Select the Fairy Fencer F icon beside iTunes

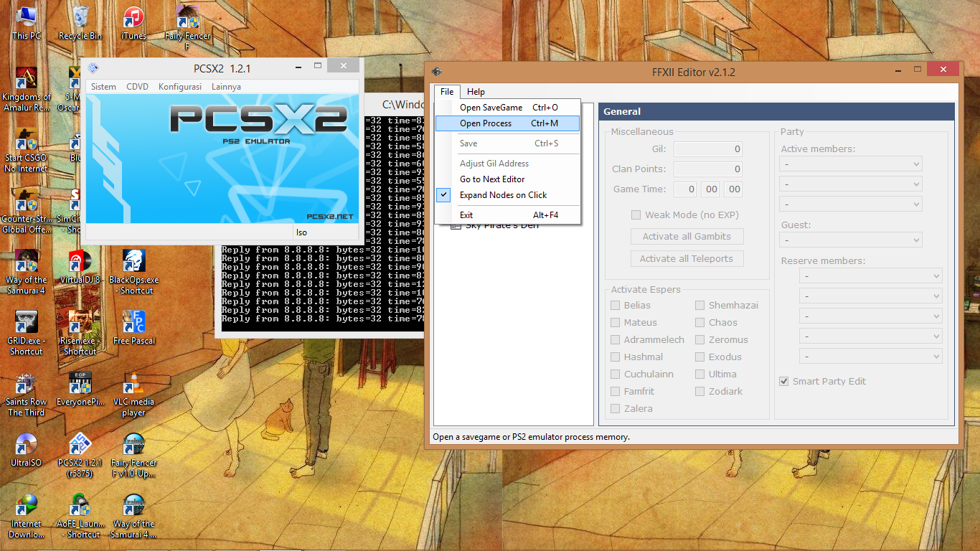tap(187, 27)
